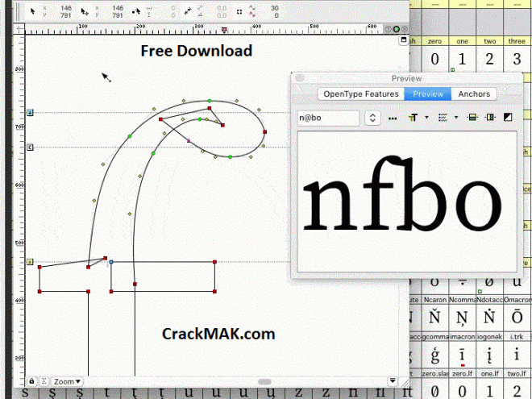Switch to OpenType Features tab

[x=360, y=94]
